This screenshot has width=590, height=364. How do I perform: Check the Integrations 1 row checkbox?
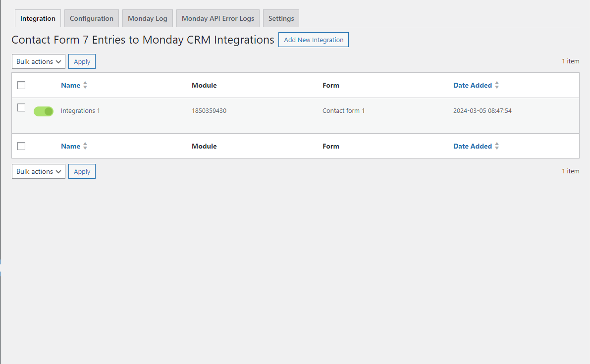[x=21, y=107]
